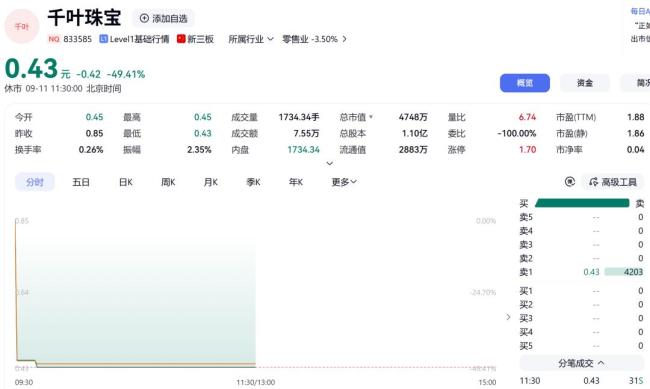Viewport: 650px width, 389px height.
Task: Click the current price 0.43
Action: [x=31, y=69]
